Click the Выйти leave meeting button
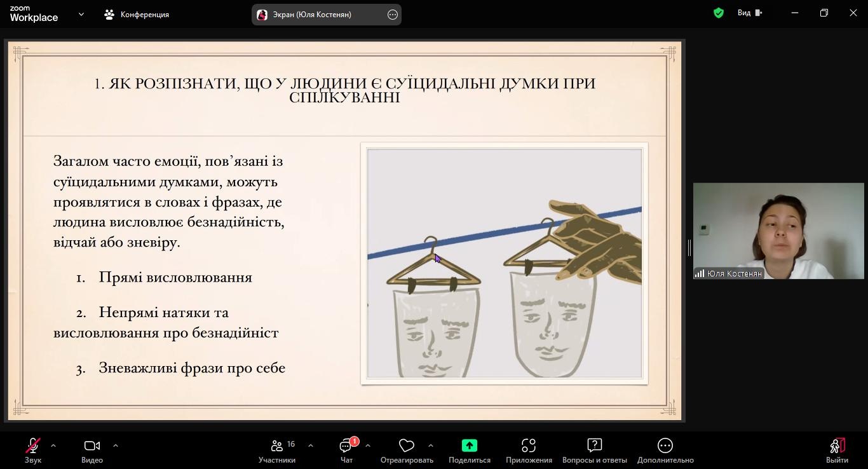 (837, 450)
